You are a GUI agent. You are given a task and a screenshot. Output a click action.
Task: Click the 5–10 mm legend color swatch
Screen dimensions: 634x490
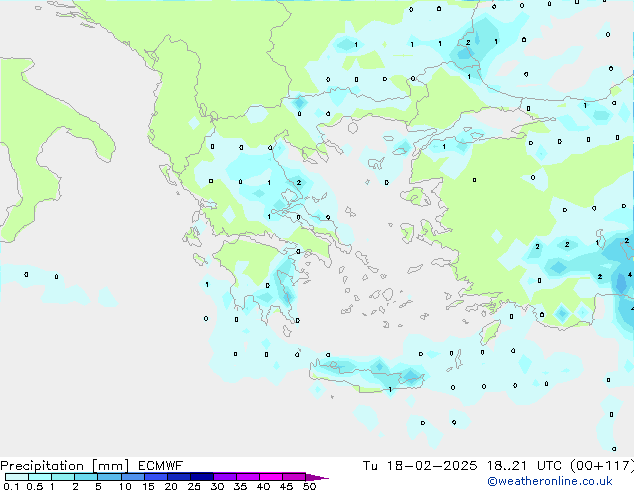click(109, 477)
